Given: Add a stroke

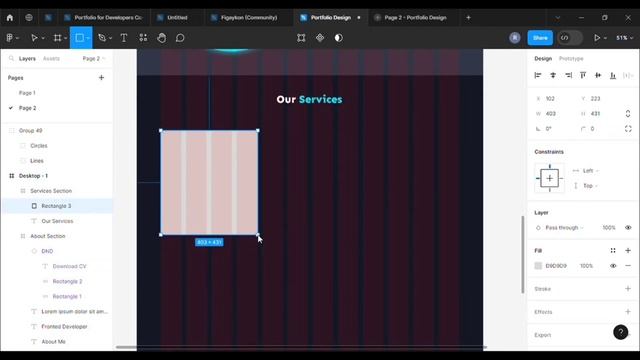Looking at the screenshot, I should pyautogui.click(x=628, y=289).
